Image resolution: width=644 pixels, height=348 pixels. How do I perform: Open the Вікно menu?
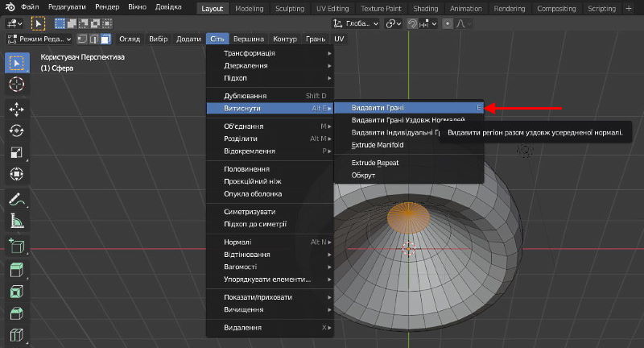coord(137,7)
